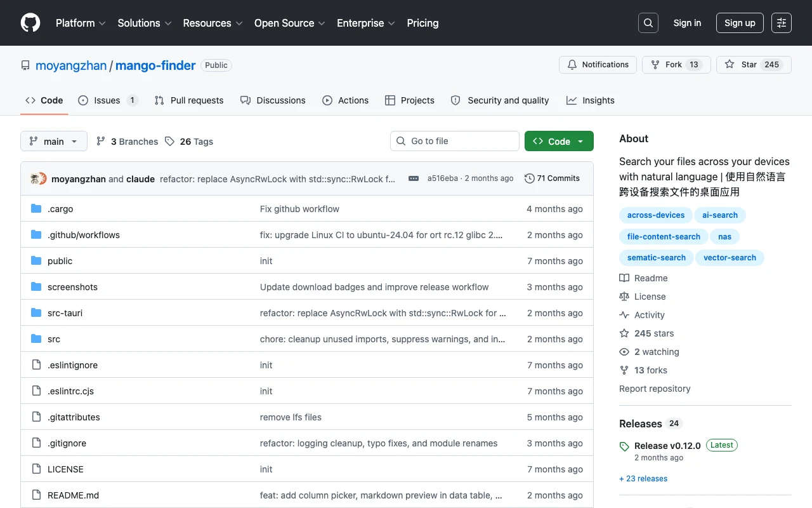Switch to the Actions tab

pyautogui.click(x=345, y=100)
